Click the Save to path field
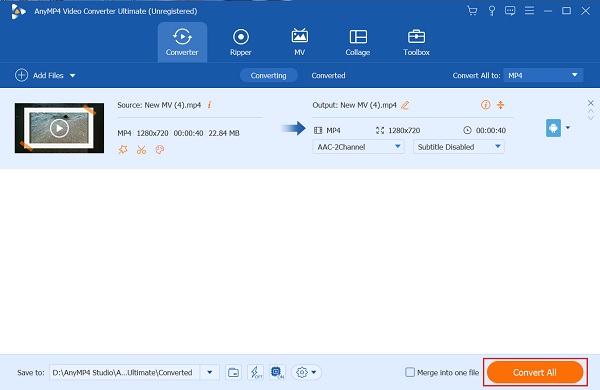Image resolution: width=600 pixels, height=390 pixels. point(124,372)
